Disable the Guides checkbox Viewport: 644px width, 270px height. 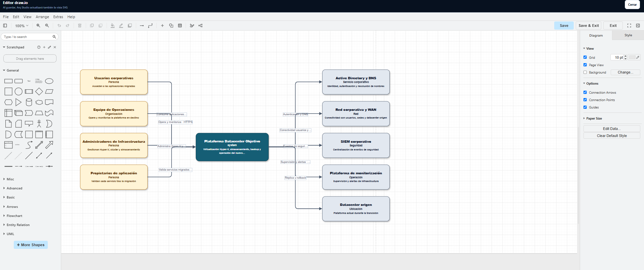coord(585,107)
